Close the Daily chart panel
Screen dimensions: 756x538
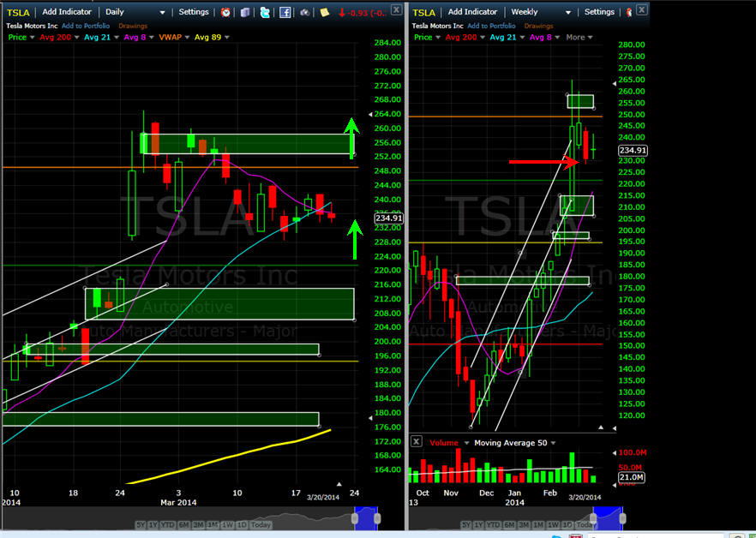pos(396,9)
